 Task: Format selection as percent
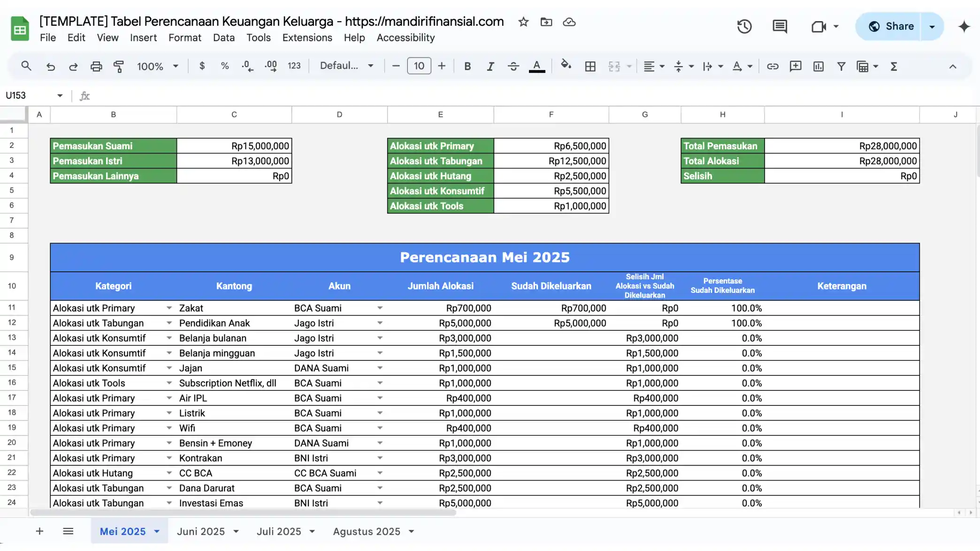tap(225, 66)
